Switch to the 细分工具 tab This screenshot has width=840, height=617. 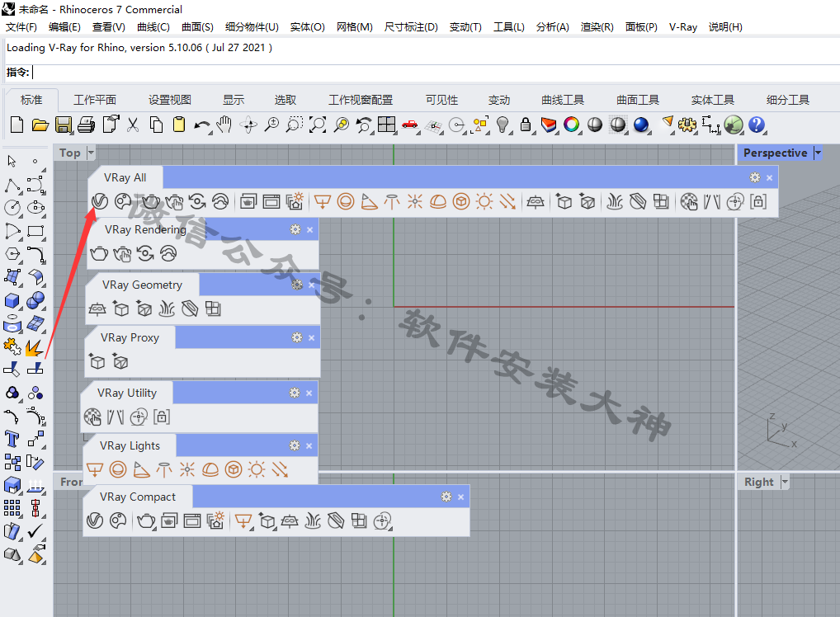click(787, 100)
